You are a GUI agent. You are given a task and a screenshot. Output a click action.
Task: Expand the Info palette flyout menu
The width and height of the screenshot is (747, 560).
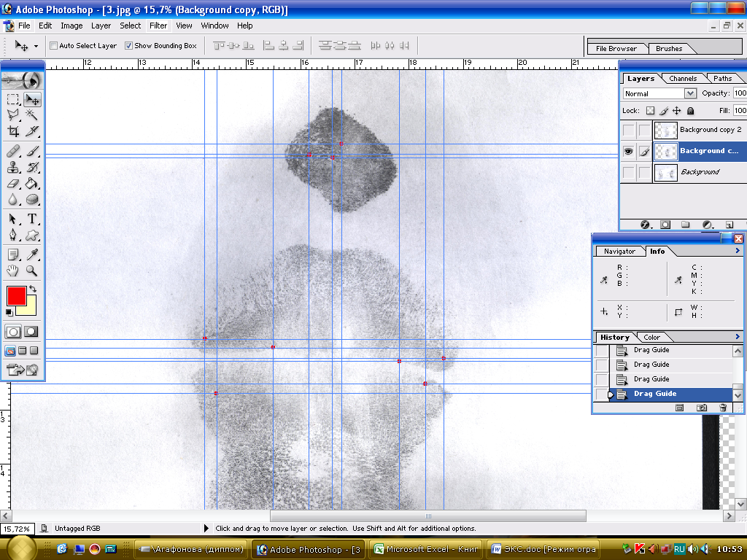(x=738, y=251)
